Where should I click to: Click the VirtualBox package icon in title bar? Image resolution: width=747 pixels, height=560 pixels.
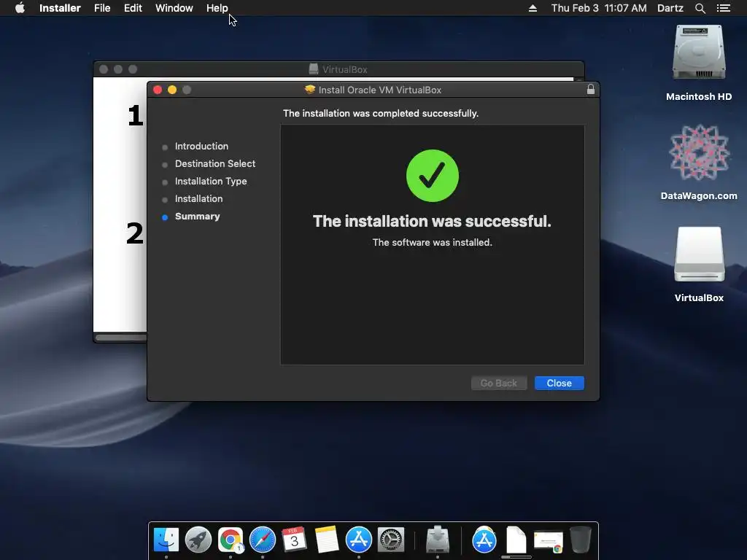click(x=309, y=90)
